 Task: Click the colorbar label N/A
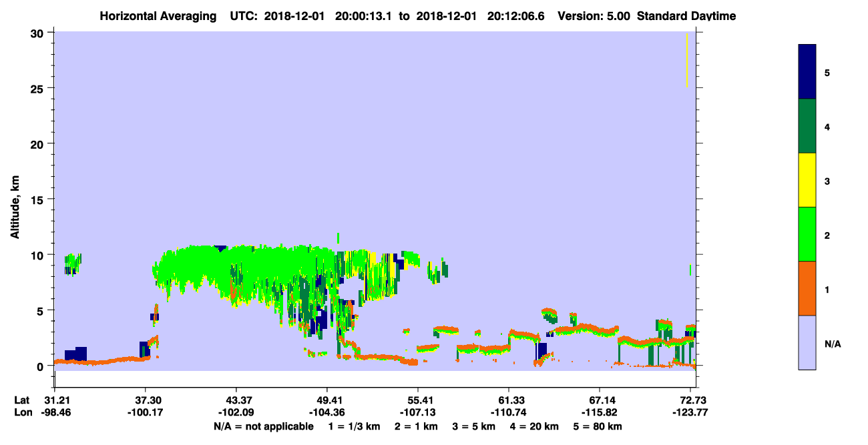[x=832, y=344]
